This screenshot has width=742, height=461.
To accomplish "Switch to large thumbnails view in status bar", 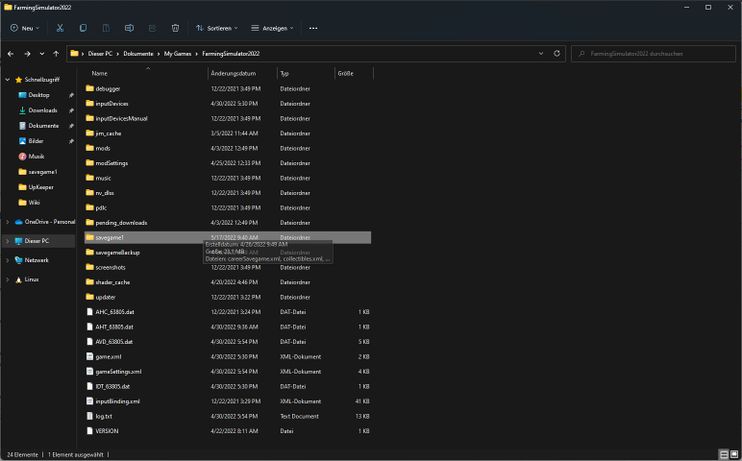I will [734, 454].
